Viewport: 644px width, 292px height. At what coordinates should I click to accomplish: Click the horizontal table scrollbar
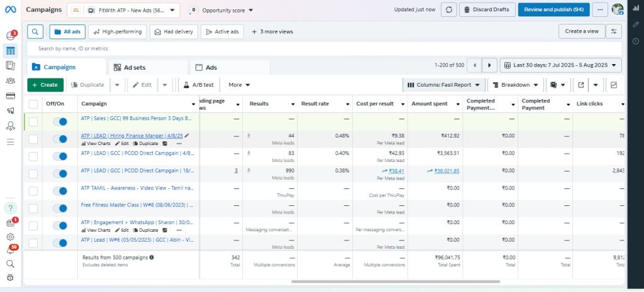coord(396,282)
